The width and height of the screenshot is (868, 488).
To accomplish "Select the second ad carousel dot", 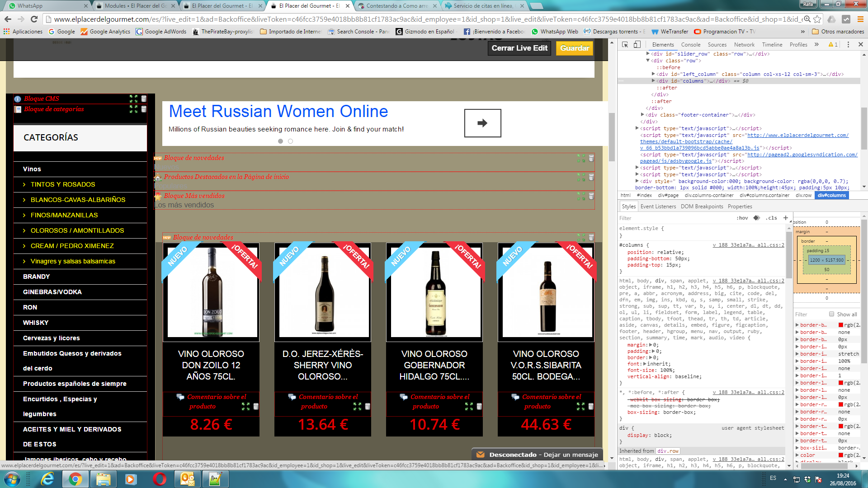I will [x=290, y=141].
